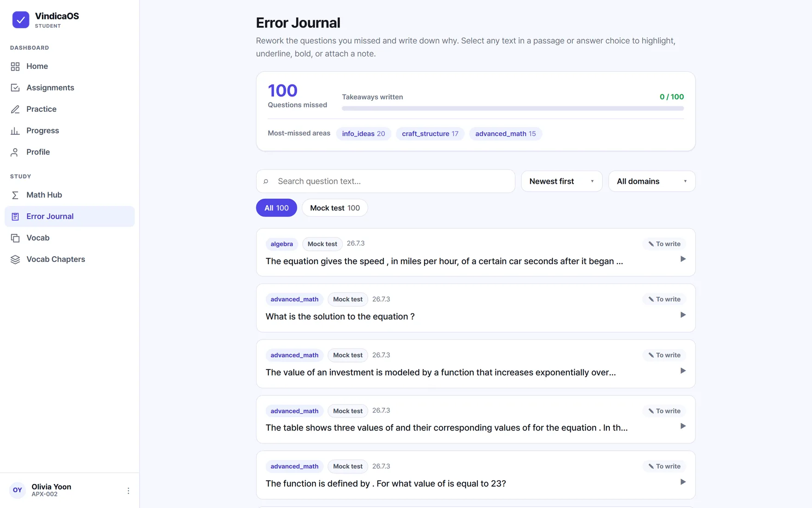Click the Olivia Yoon name in sidebar
Image resolution: width=812 pixels, height=508 pixels.
click(51, 487)
